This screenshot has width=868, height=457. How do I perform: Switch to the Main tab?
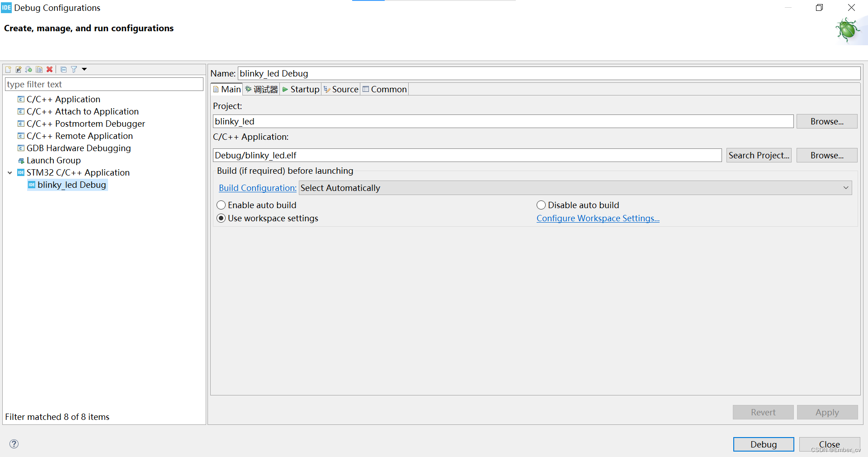(x=227, y=89)
